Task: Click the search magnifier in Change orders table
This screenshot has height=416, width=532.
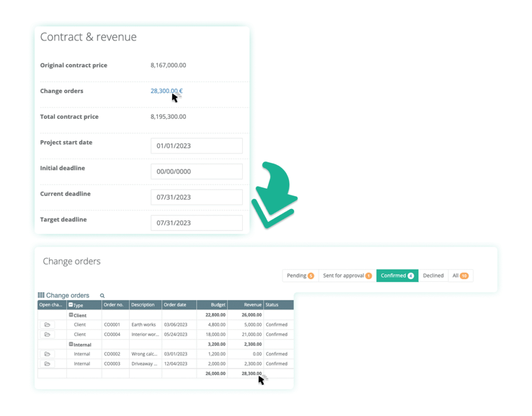Action: point(102,295)
